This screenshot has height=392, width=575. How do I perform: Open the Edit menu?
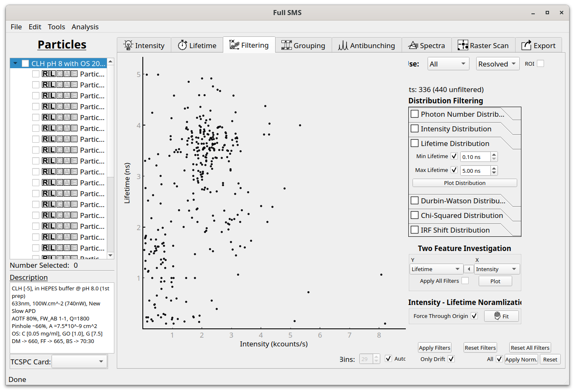point(35,27)
